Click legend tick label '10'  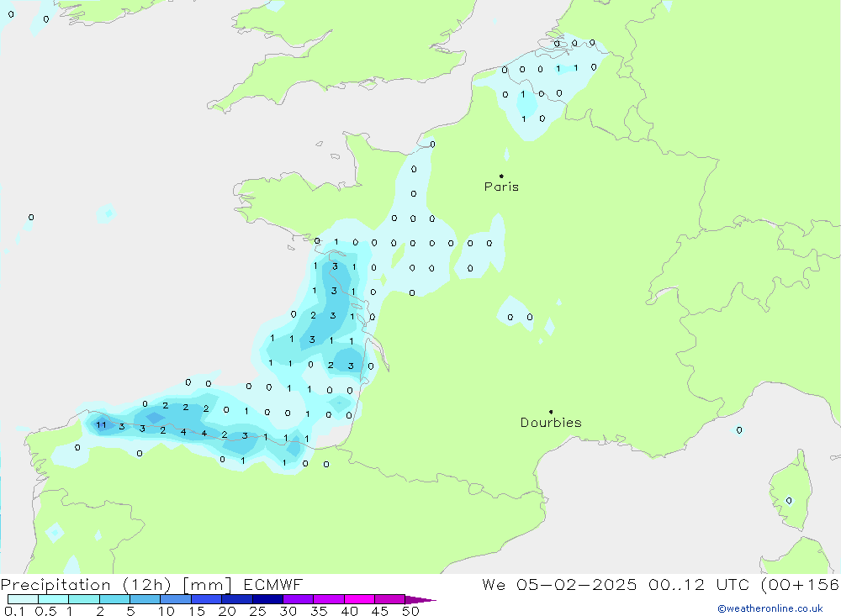click(x=167, y=611)
